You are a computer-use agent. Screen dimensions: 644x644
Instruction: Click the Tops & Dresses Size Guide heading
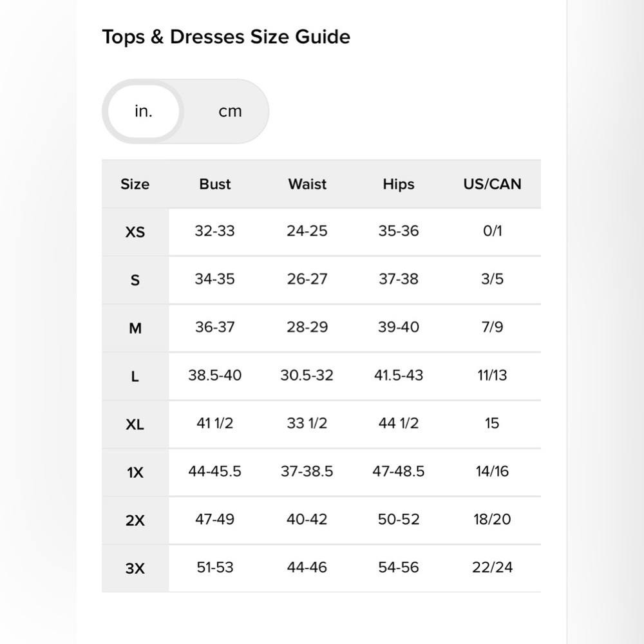[226, 37]
